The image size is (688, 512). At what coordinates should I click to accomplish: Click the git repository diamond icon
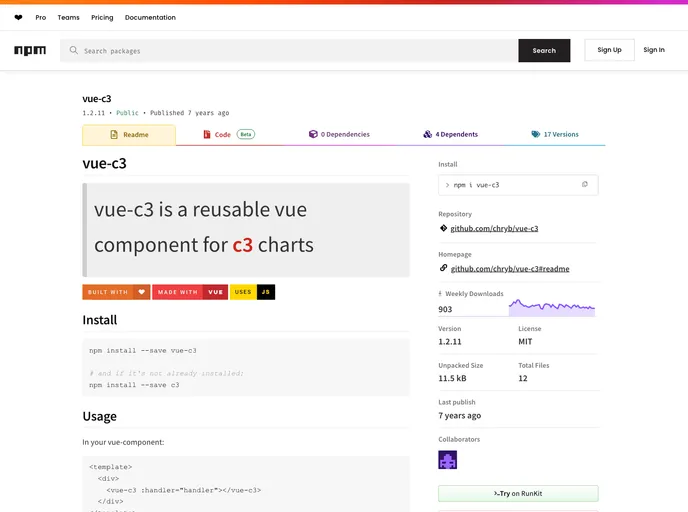(443, 228)
